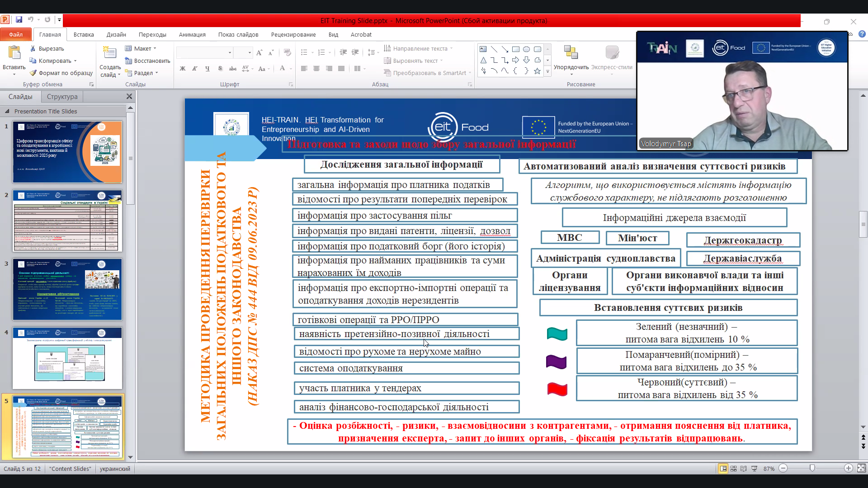
Task: Click the Format Painter brush icon
Action: [x=33, y=73]
